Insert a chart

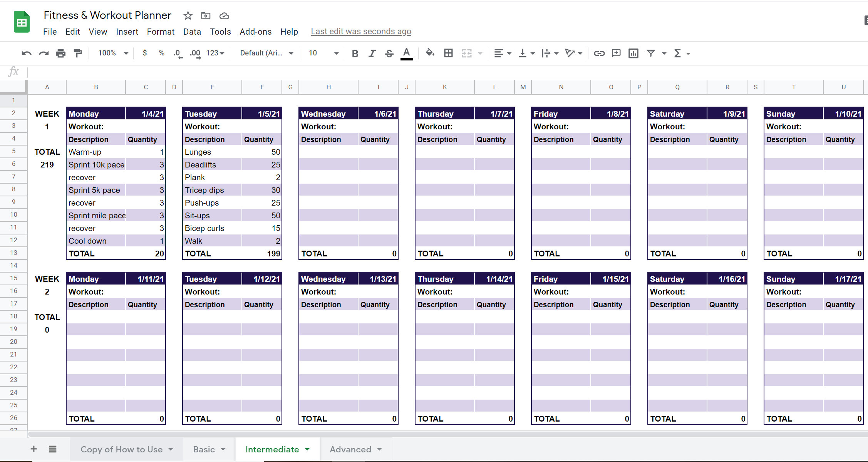click(x=633, y=53)
